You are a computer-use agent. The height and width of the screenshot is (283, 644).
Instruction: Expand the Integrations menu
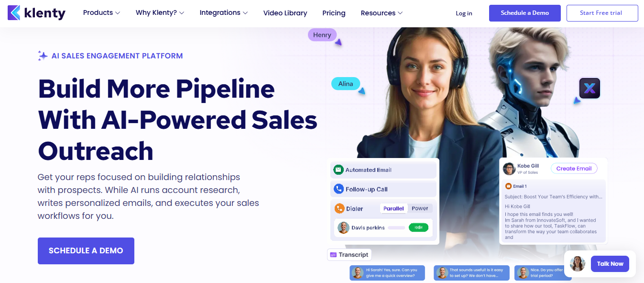point(224,13)
